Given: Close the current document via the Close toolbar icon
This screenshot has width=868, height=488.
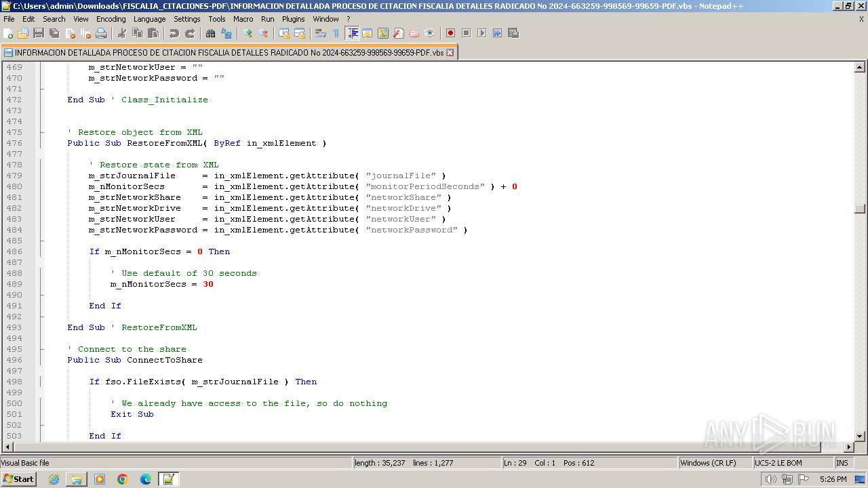Looking at the screenshot, I should (70, 33).
